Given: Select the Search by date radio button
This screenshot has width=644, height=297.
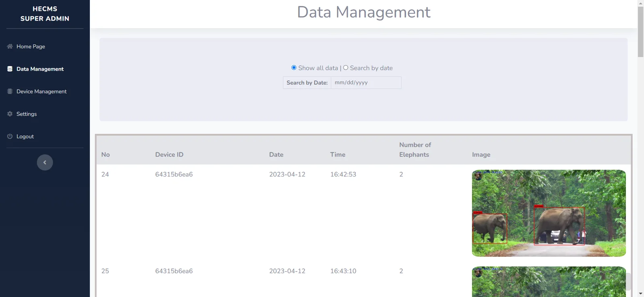Looking at the screenshot, I should tap(346, 68).
